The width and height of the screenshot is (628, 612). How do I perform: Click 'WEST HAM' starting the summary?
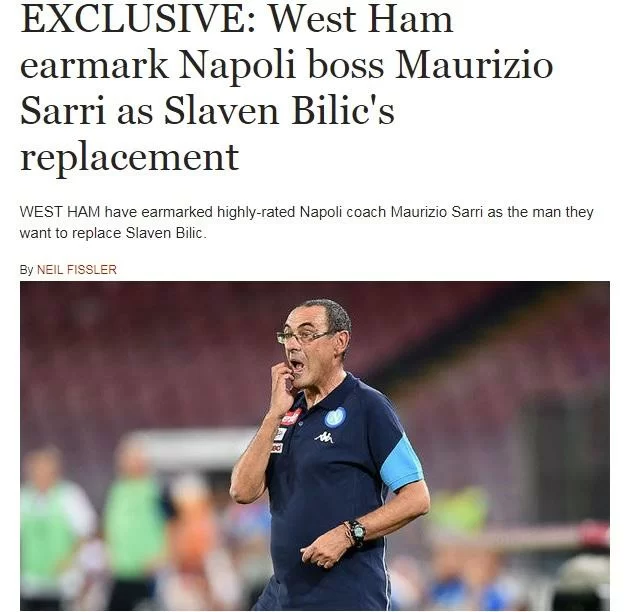pyautogui.click(x=60, y=211)
